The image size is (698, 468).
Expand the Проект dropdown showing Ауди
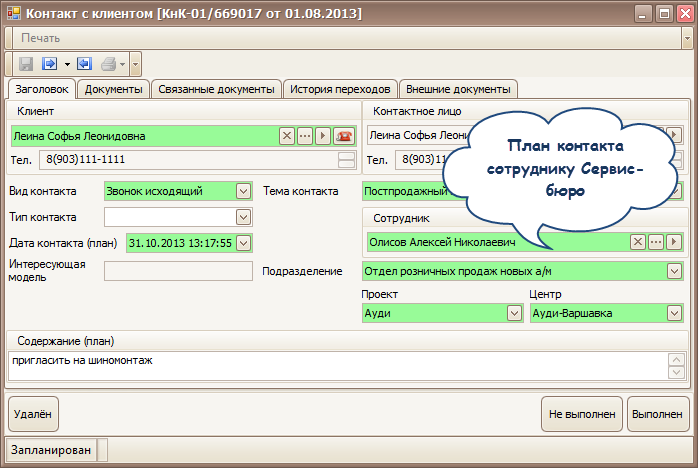pyautogui.click(x=514, y=313)
